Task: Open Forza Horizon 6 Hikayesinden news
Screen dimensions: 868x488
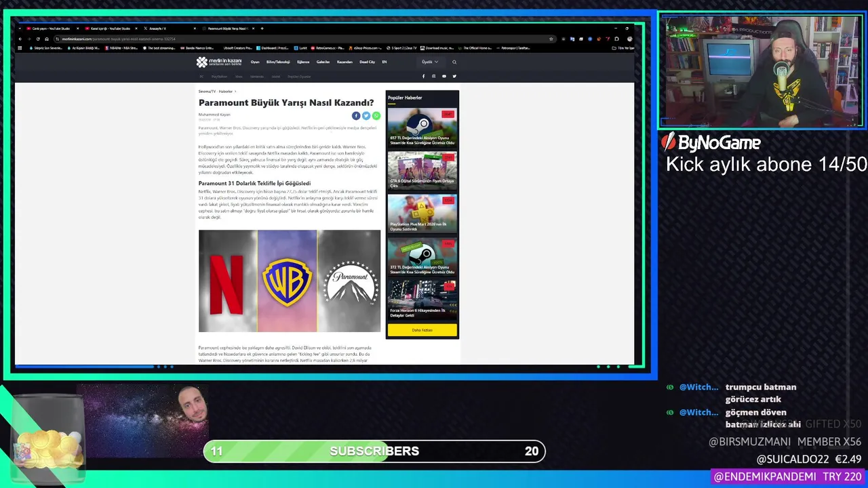Action: pos(422,300)
